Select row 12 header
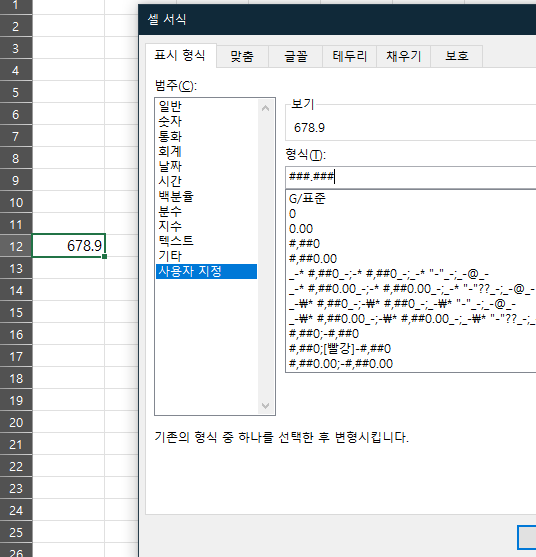536x557 pixels. pyautogui.click(x=16, y=246)
